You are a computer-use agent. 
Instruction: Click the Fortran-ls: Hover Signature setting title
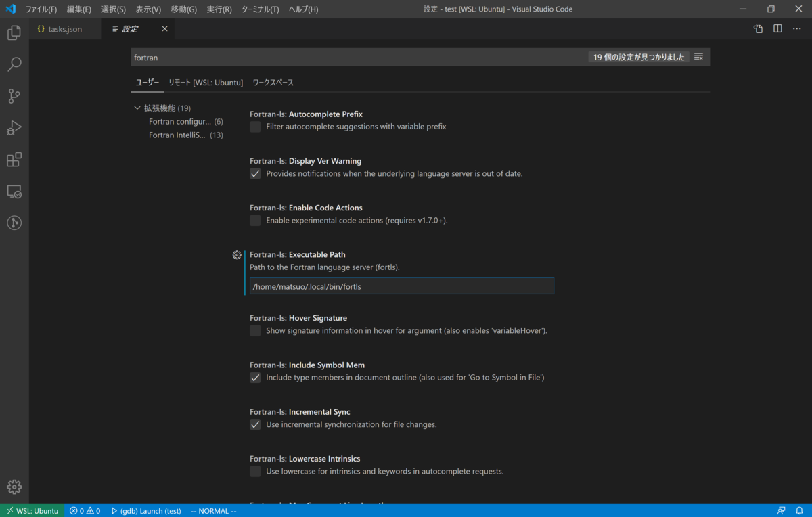point(298,318)
